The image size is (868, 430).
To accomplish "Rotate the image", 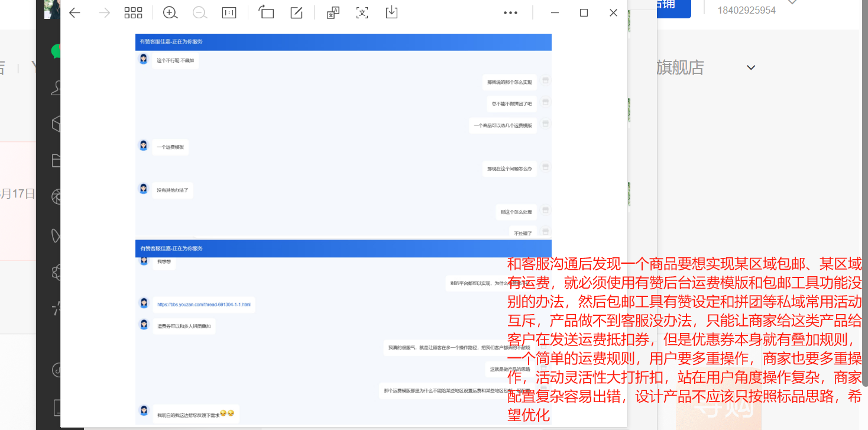I will pos(266,12).
